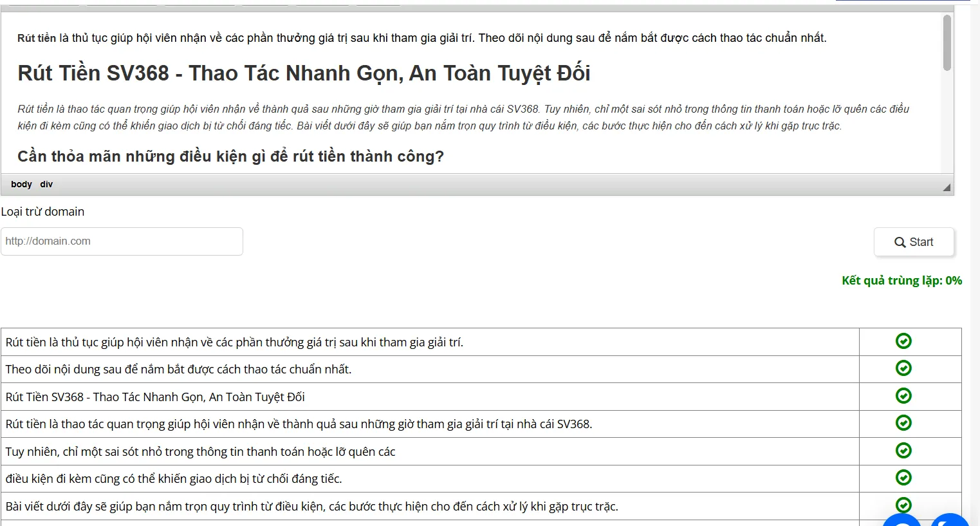Click the Start search button
This screenshot has height=526, width=980.
914,242
